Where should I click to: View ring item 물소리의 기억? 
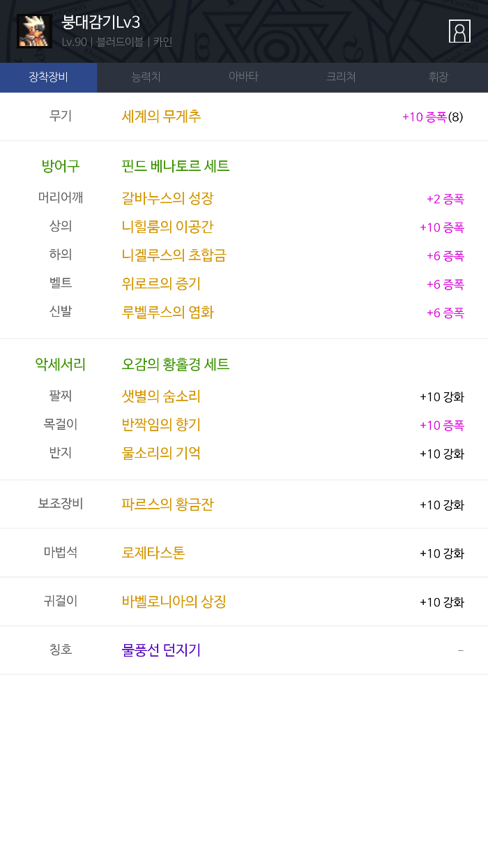pyautogui.click(x=161, y=454)
